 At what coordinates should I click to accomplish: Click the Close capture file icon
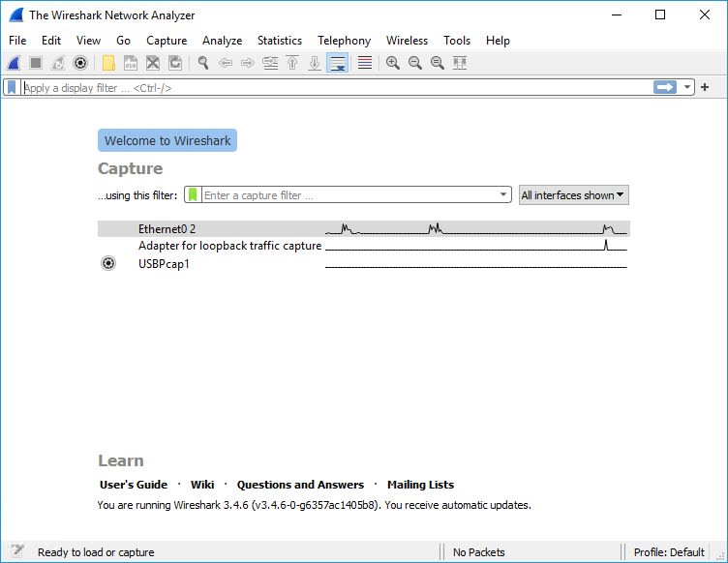click(x=153, y=63)
